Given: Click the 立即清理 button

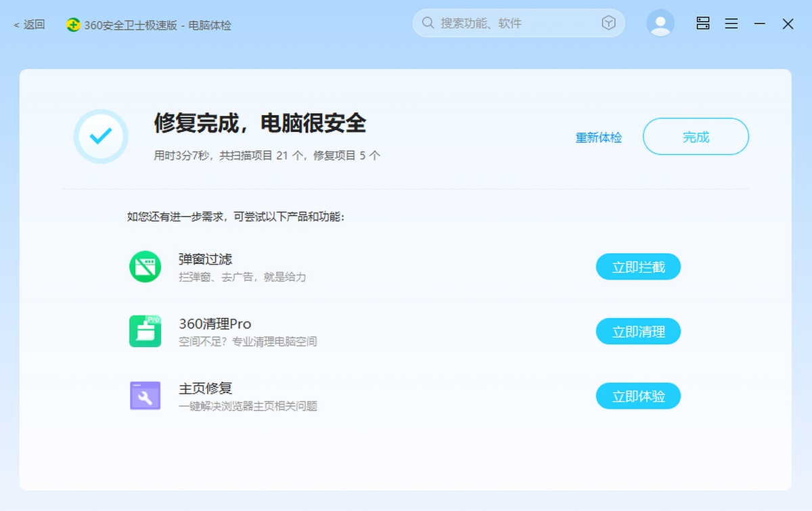Looking at the screenshot, I should 638,332.
